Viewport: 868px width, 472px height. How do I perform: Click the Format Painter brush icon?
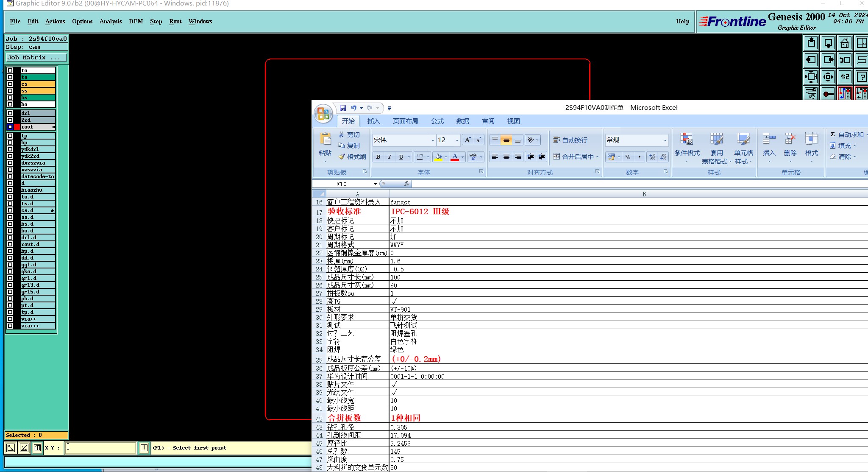pos(342,157)
